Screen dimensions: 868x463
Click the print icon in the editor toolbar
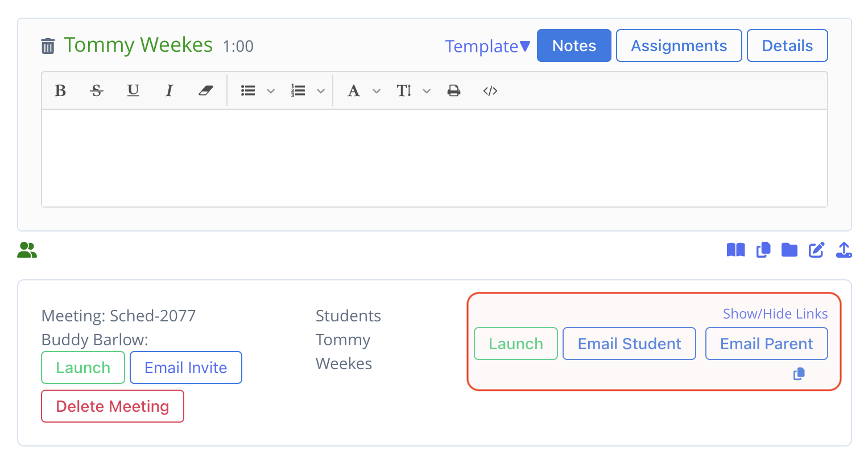click(x=453, y=90)
